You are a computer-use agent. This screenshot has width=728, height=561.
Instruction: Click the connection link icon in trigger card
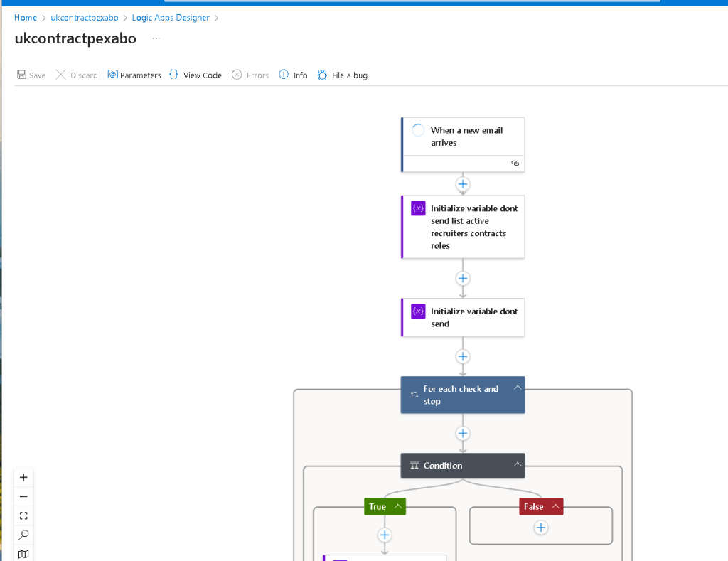(515, 163)
